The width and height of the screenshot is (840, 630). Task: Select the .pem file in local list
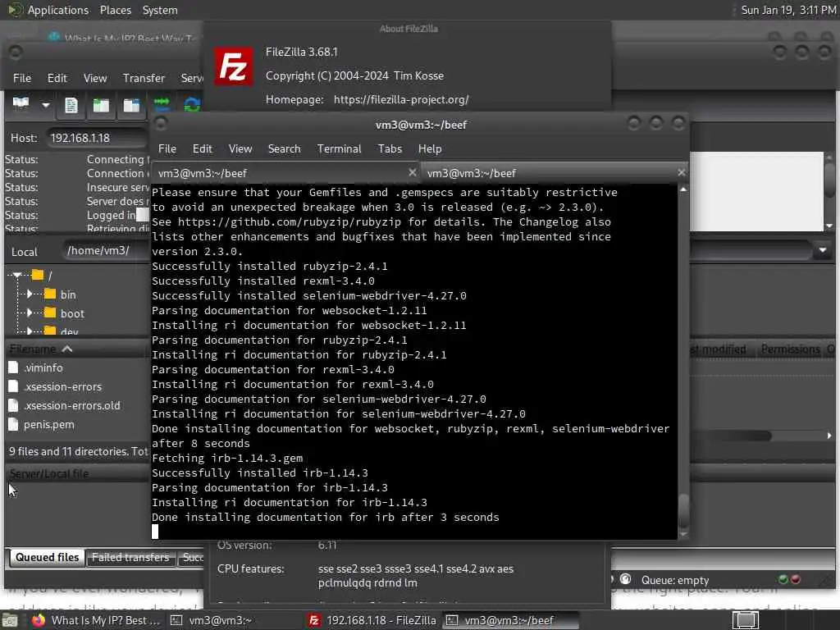[x=48, y=425]
